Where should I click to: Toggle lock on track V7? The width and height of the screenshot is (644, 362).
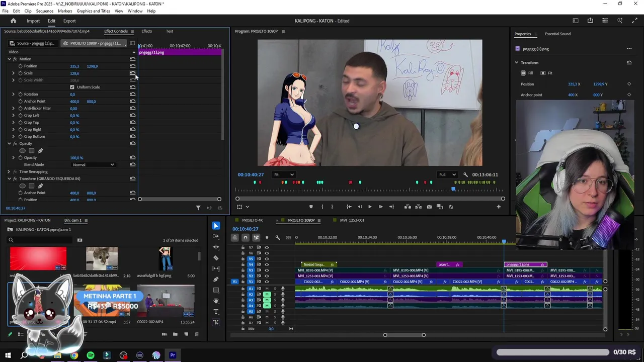point(243,247)
